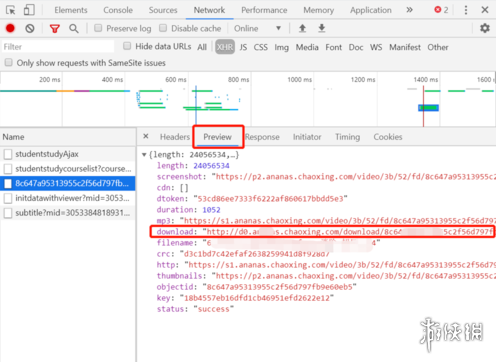Filter requests by Media type

click(x=307, y=47)
